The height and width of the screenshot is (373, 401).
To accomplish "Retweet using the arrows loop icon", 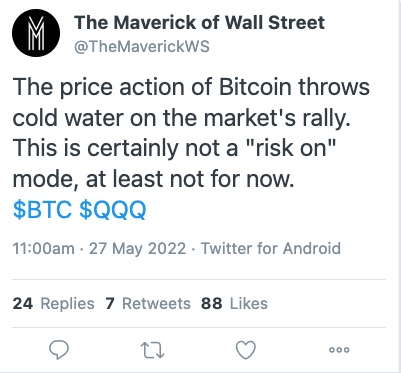I will point(153,350).
